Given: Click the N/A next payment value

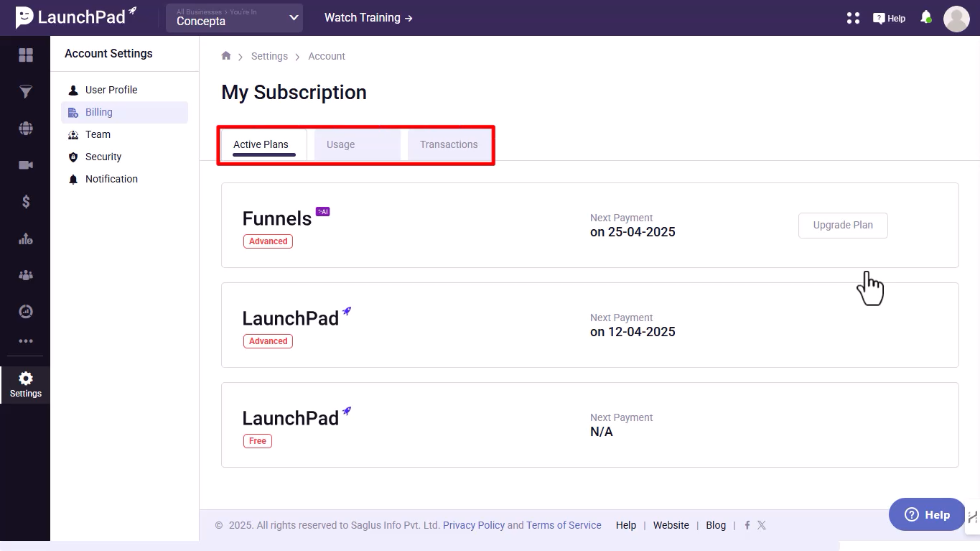Looking at the screenshot, I should [602, 432].
